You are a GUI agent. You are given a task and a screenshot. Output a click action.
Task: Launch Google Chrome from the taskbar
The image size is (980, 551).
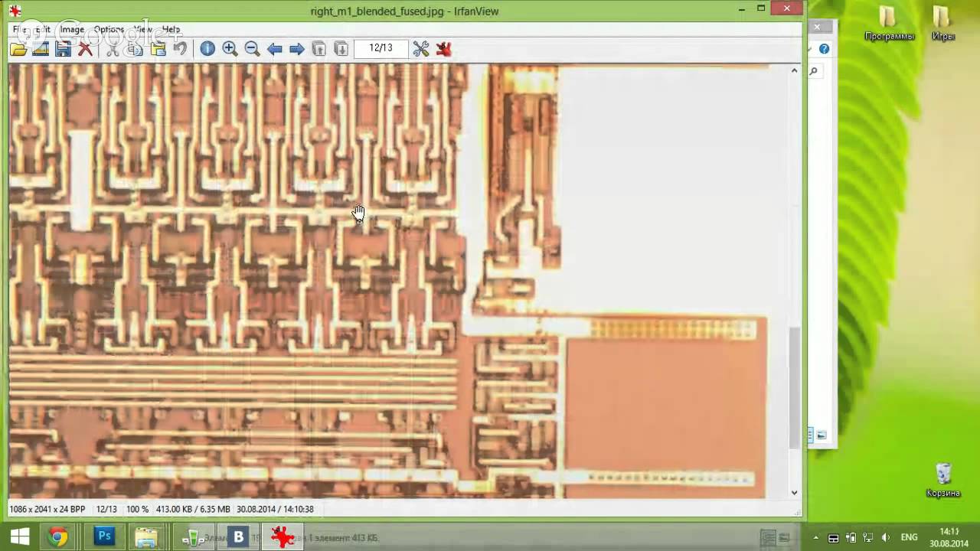(x=57, y=537)
